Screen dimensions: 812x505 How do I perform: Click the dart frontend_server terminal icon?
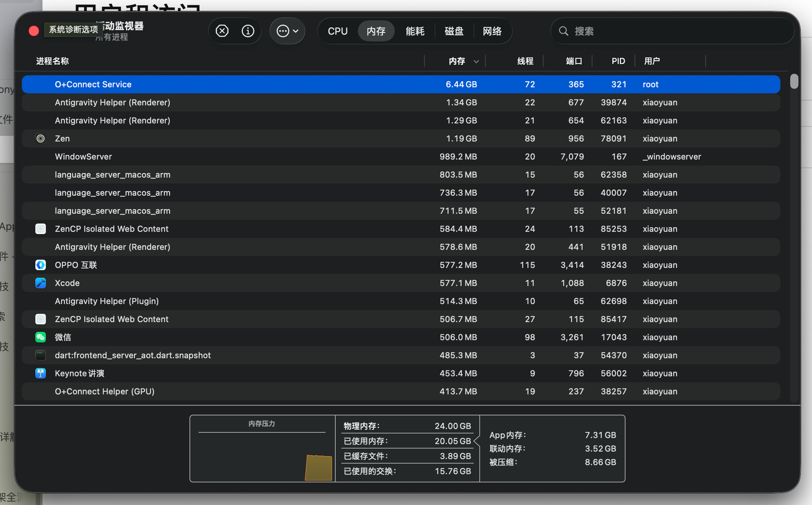41,355
